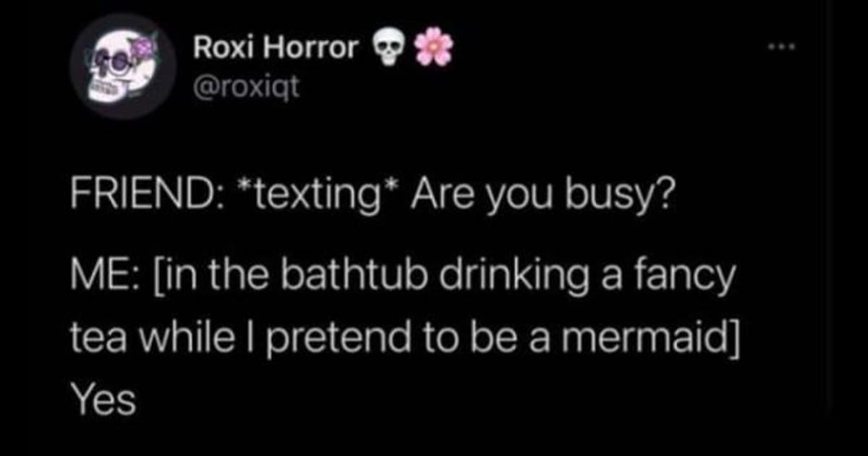The height and width of the screenshot is (456, 868).
Task: Click the pink flower emoji after the name
Action: click(x=432, y=48)
